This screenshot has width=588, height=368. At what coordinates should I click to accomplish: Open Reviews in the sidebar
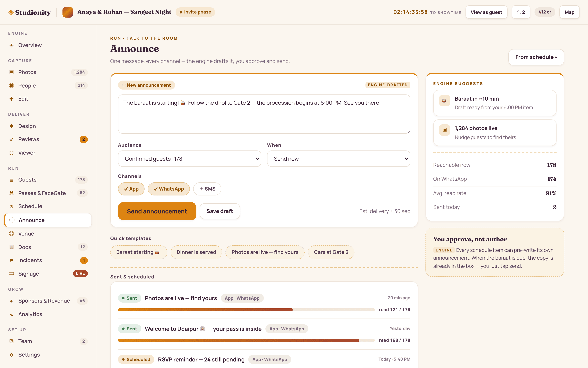pos(48,139)
